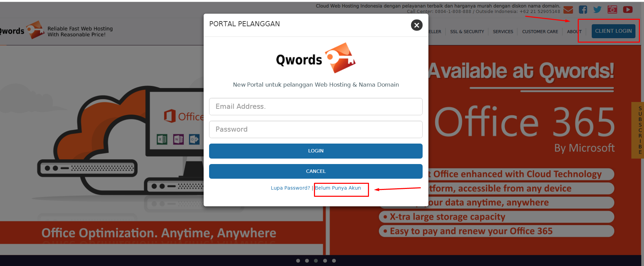Focus the Password field
The height and width of the screenshot is (266, 644).
tap(316, 129)
